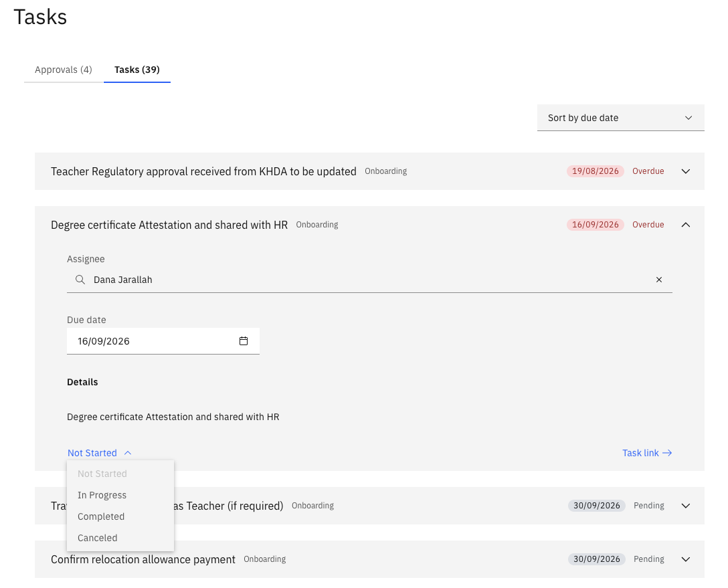Click Pending status on Teacher (if required) task
Viewport: 728px width, 588px height.
pyautogui.click(x=648, y=506)
